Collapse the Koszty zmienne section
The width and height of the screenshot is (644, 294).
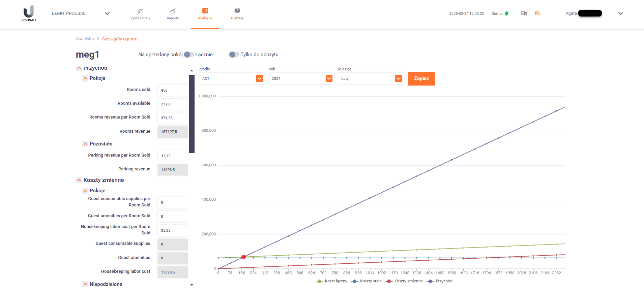79,180
